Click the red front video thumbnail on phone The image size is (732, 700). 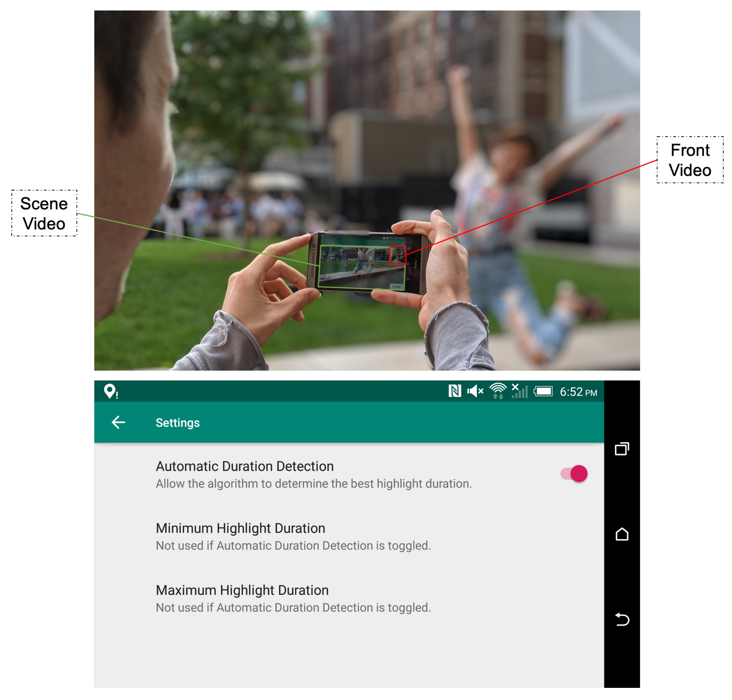(x=397, y=255)
